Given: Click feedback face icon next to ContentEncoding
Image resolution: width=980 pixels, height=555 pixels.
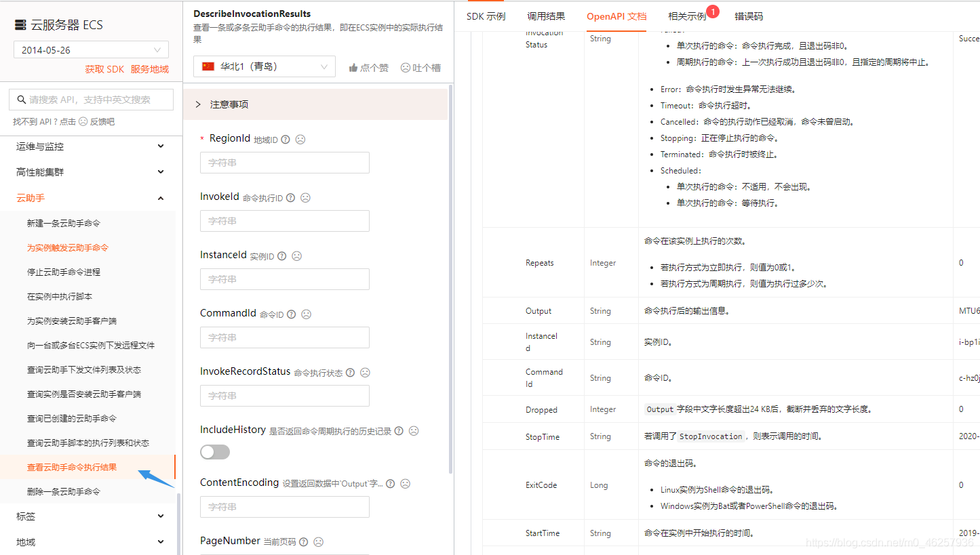Looking at the screenshot, I should (406, 484).
